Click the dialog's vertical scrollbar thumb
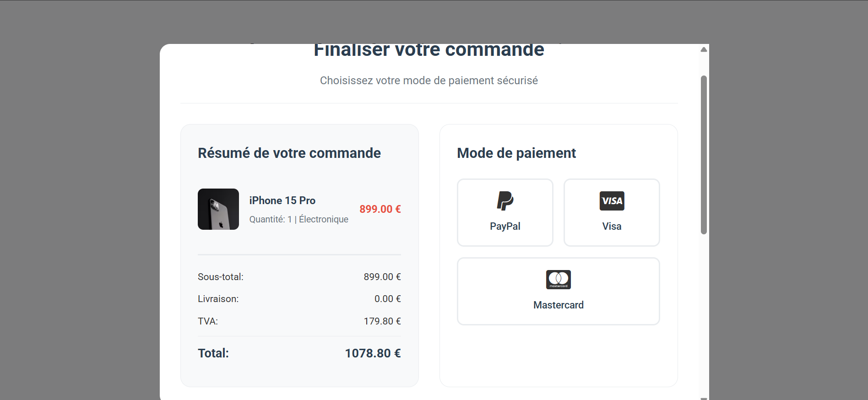Screen dimensions: 868x400 click(704, 155)
